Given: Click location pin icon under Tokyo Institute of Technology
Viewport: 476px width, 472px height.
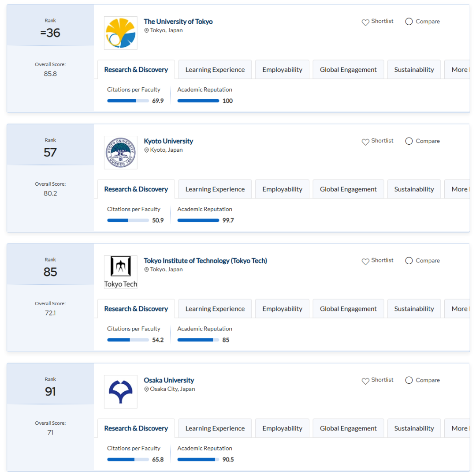Looking at the screenshot, I should click(146, 269).
